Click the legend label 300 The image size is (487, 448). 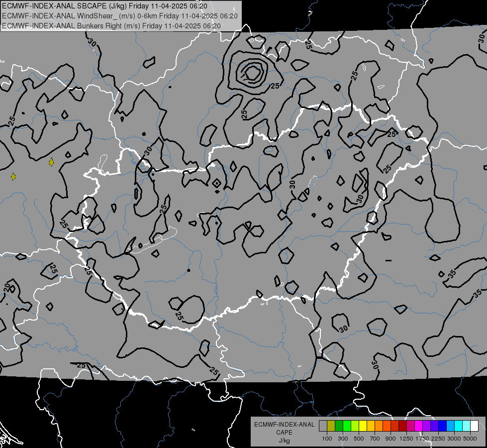[x=343, y=439]
